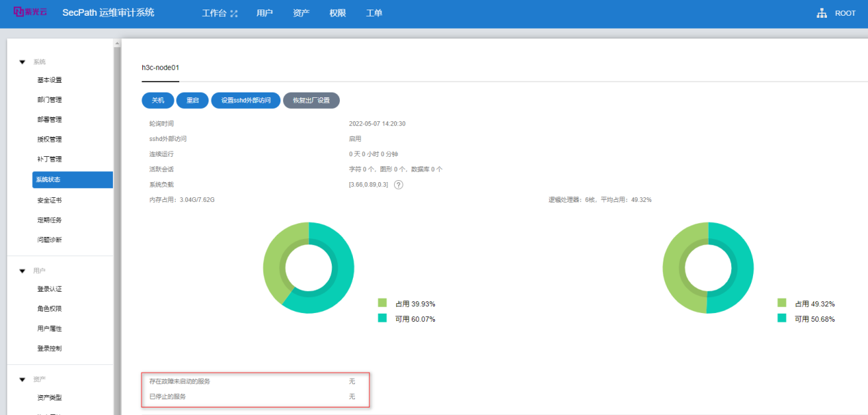Click the 设置sshd外部访问 button
Viewport: 868px width, 415px height.
246,101
